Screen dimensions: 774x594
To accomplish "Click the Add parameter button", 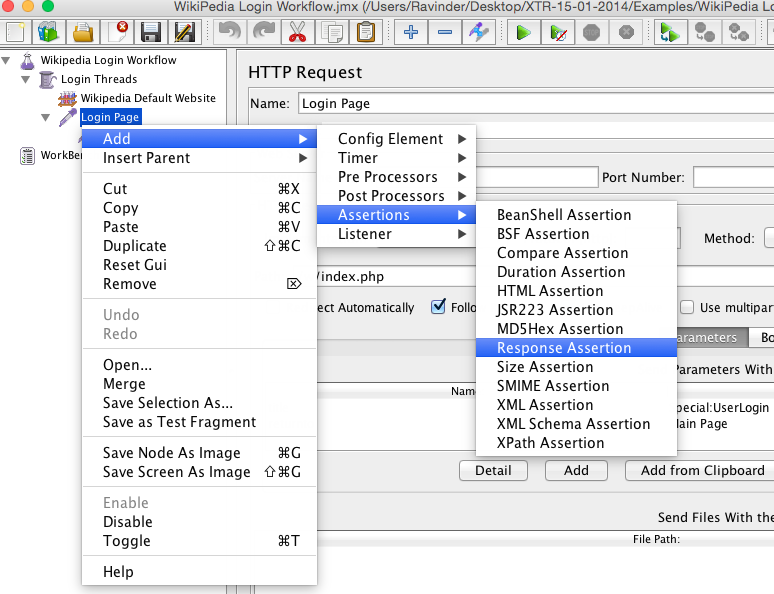I will click(x=576, y=471).
